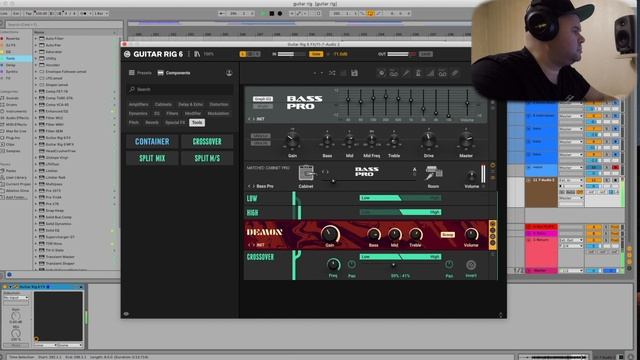
Task: Click the Guitar Rig 6 logo icon
Action: [x=127, y=54]
